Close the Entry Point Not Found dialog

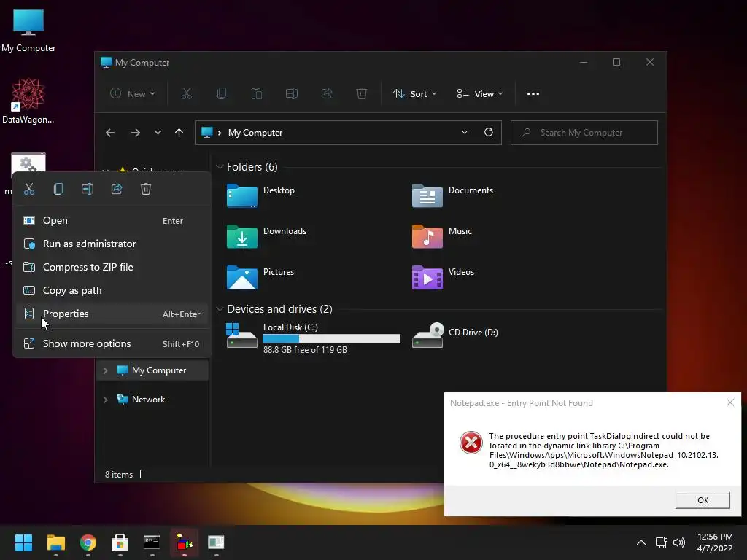tap(730, 402)
